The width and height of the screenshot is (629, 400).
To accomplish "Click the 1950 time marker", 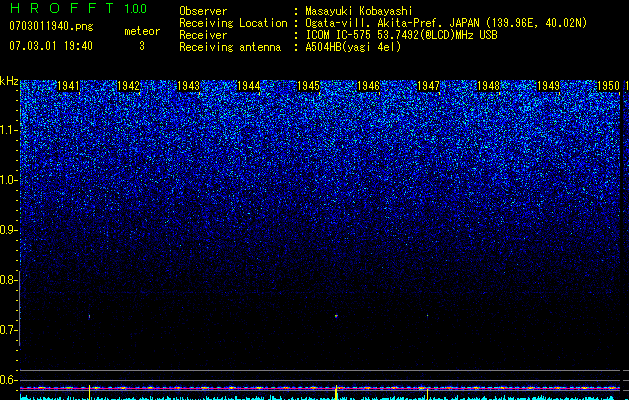I will 609,86.
